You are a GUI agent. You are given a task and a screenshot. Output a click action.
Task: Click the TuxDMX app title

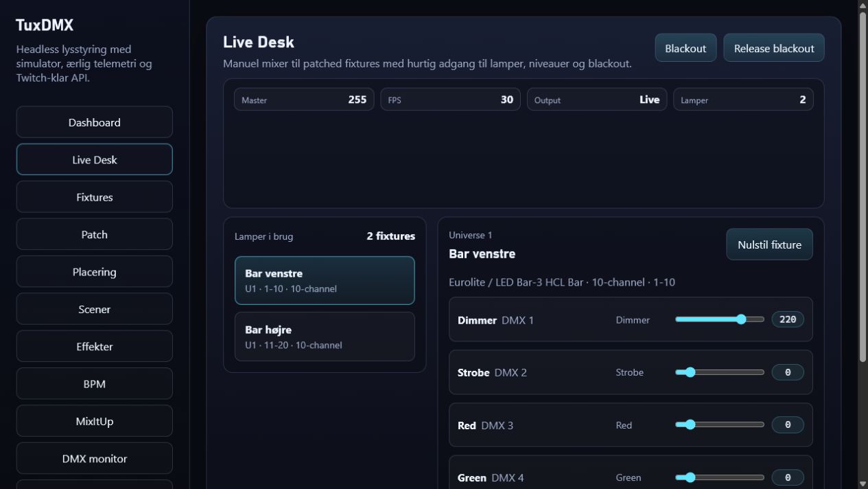[45, 25]
